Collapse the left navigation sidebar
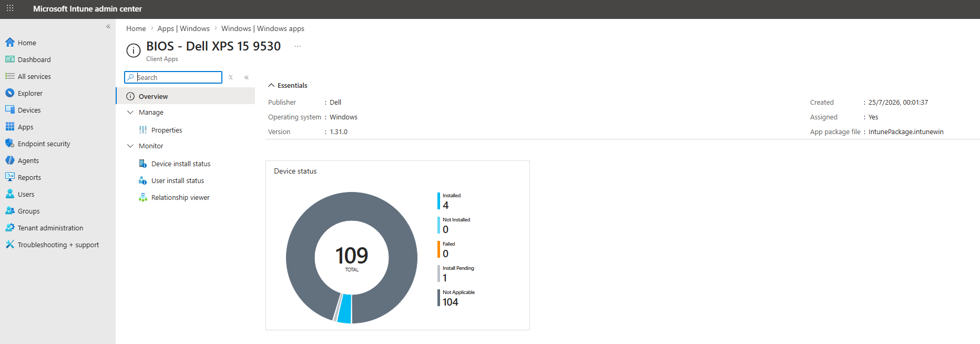 [x=108, y=26]
